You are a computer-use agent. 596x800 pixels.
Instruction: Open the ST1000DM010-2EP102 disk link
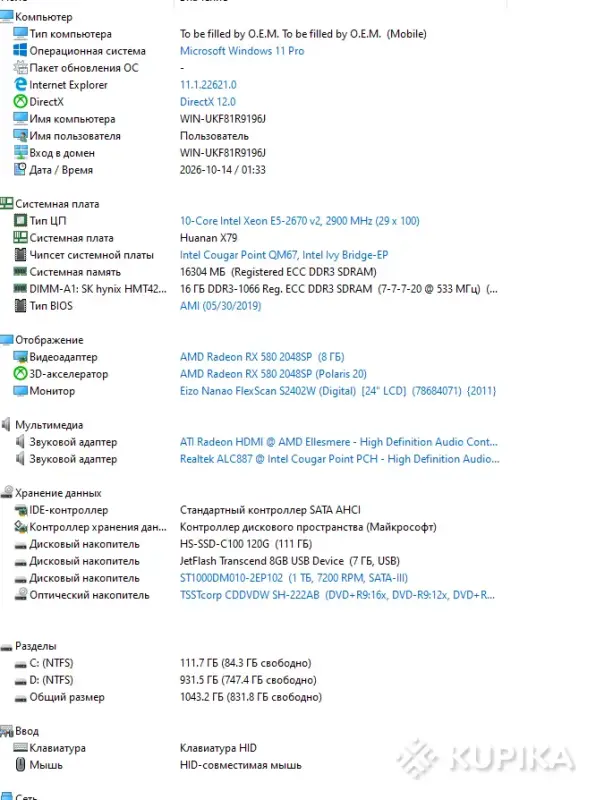(x=294, y=578)
